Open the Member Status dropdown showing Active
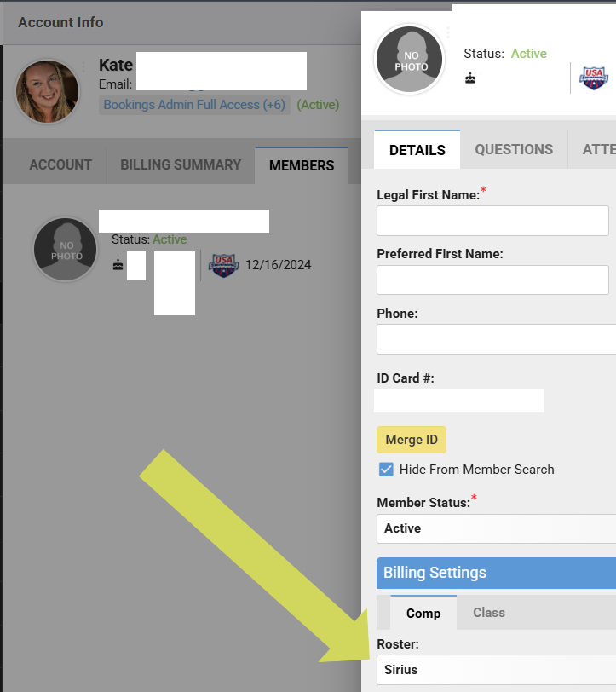 coord(497,528)
